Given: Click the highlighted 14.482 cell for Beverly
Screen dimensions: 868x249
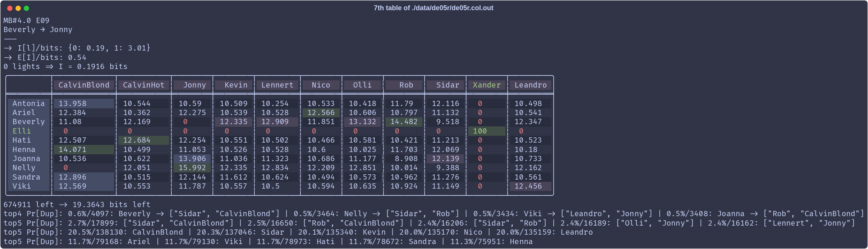Looking at the screenshot, I should pos(404,122).
